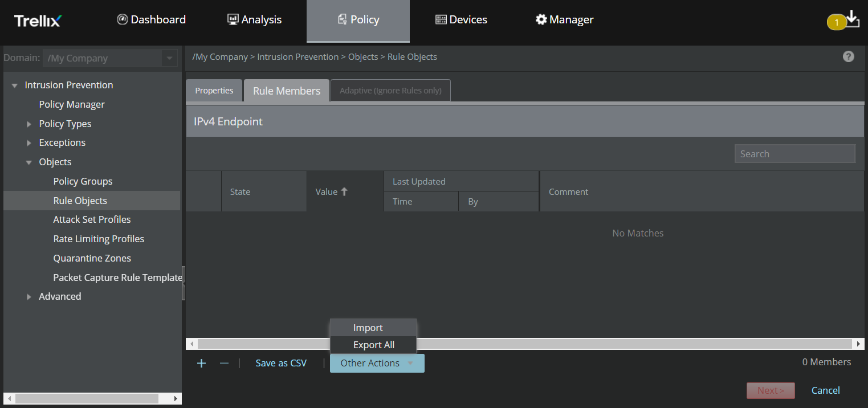
Task: Click table scrollbar left arrow
Action: click(192, 344)
